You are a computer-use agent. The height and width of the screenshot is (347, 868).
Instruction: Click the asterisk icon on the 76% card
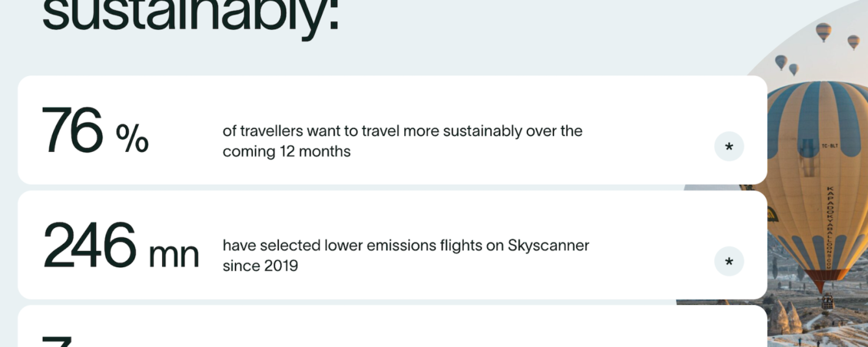click(728, 147)
